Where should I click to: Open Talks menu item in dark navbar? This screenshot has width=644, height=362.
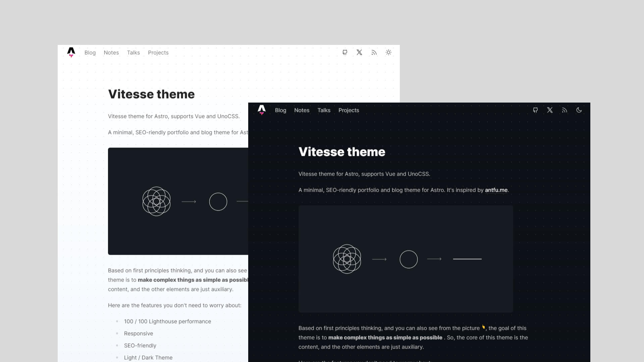click(x=324, y=110)
